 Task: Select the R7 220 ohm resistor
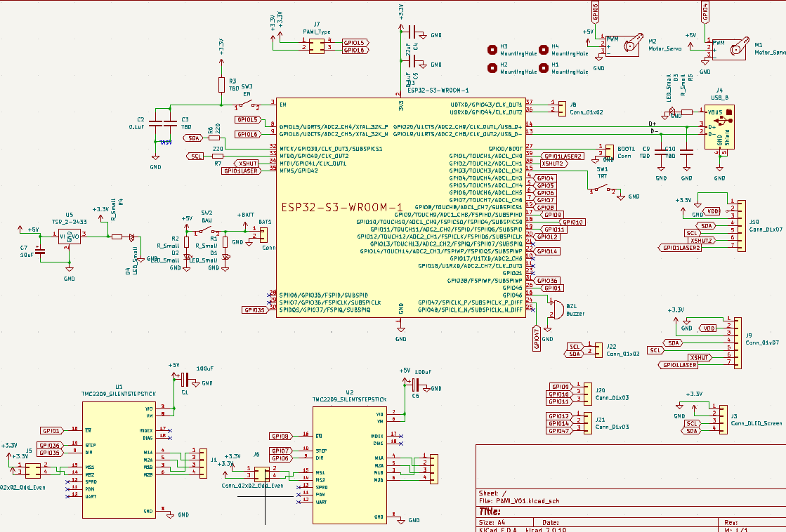[217, 157]
